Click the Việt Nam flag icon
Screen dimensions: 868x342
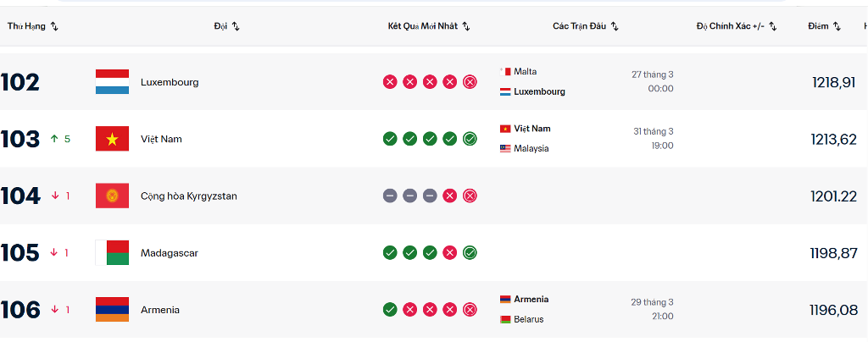pyautogui.click(x=112, y=139)
